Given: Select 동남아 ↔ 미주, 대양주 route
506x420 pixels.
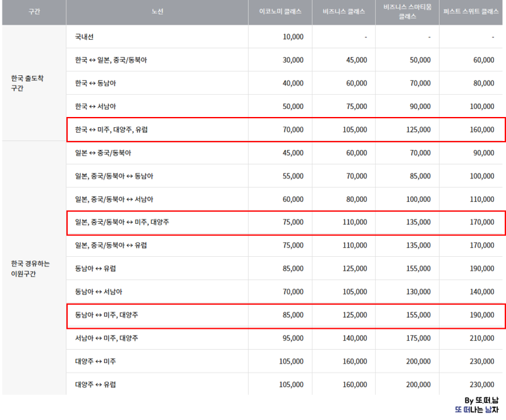Looking at the screenshot, I should pyautogui.click(x=106, y=315).
